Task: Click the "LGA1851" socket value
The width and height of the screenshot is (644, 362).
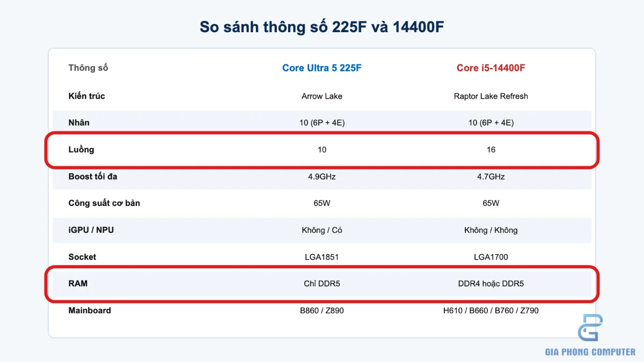Action: 322,257
